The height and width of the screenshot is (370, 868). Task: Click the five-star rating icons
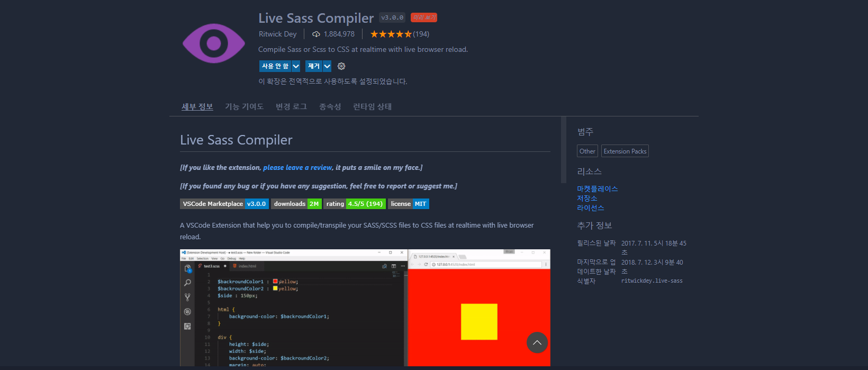pyautogui.click(x=391, y=34)
